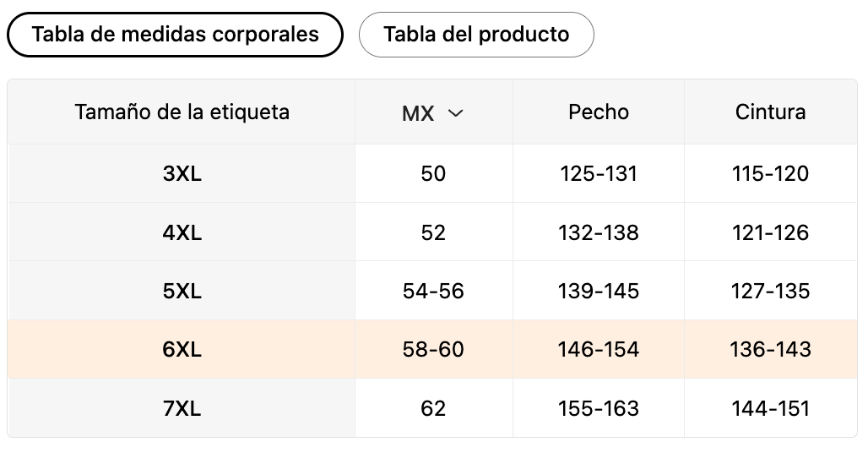This screenshot has width=868, height=453.
Task: Click MX size 50 cell
Action: (433, 174)
